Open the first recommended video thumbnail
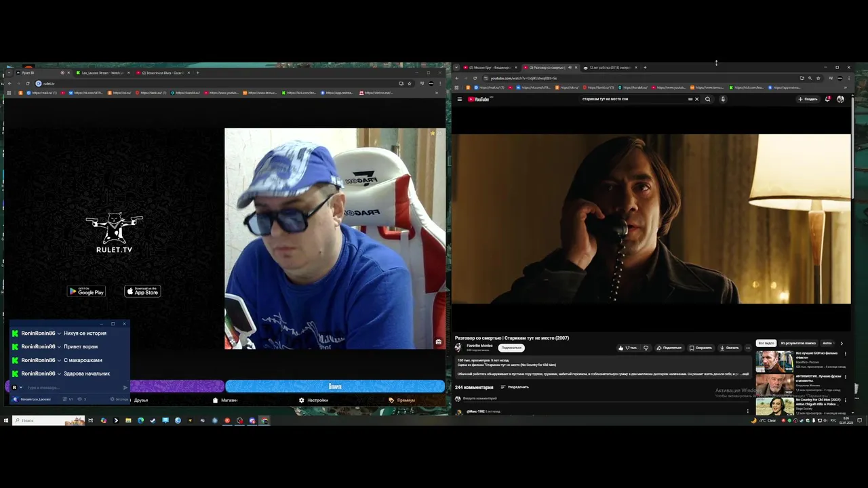 774,361
